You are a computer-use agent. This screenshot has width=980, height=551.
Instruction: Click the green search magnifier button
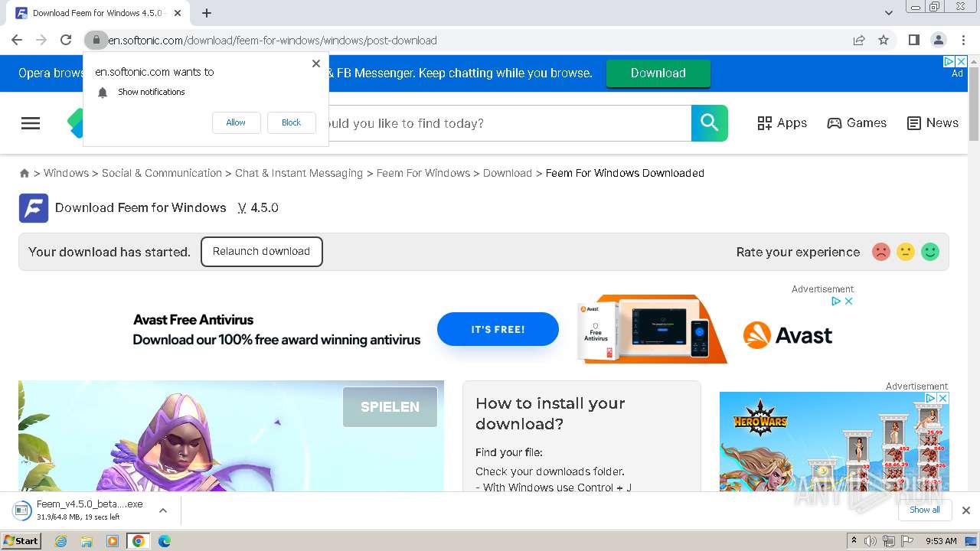(x=710, y=123)
